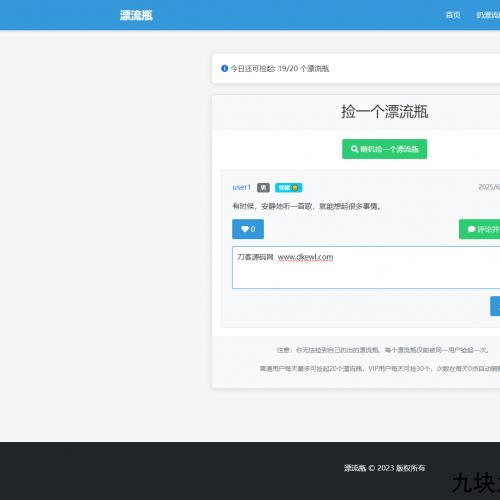
Task: Click the www.dkewl.com text in textarea
Action: pos(305,257)
